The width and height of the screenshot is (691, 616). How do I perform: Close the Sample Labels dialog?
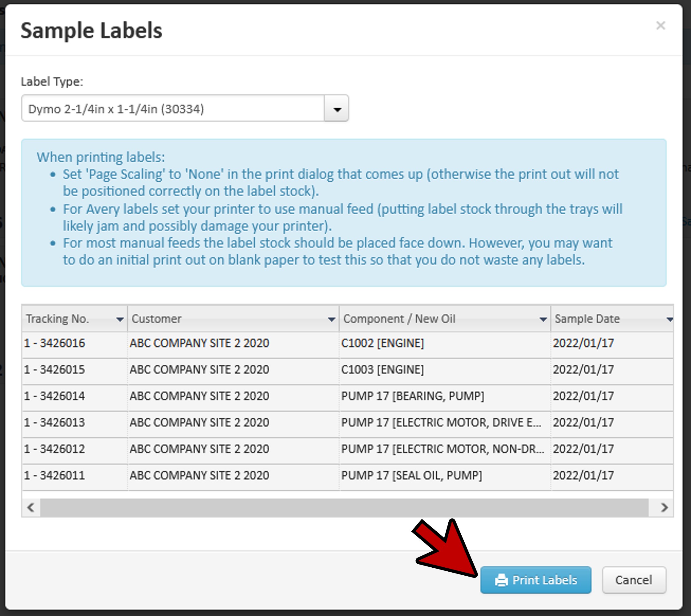tap(660, 26)
